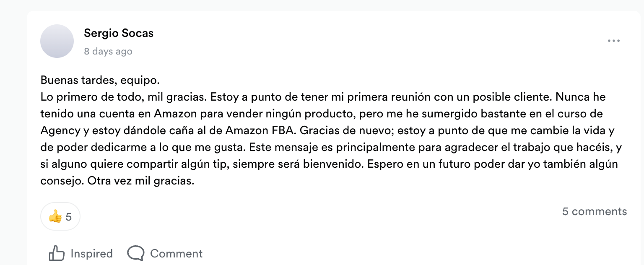Click Sergio Socas's round profile avatar

pos(57,41)
